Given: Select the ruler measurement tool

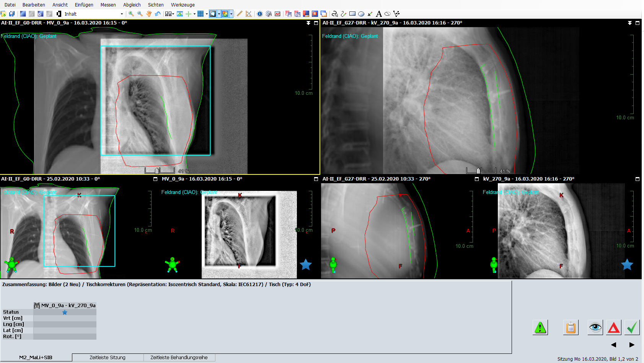Looking at the screenshot, I should (240, 14).
